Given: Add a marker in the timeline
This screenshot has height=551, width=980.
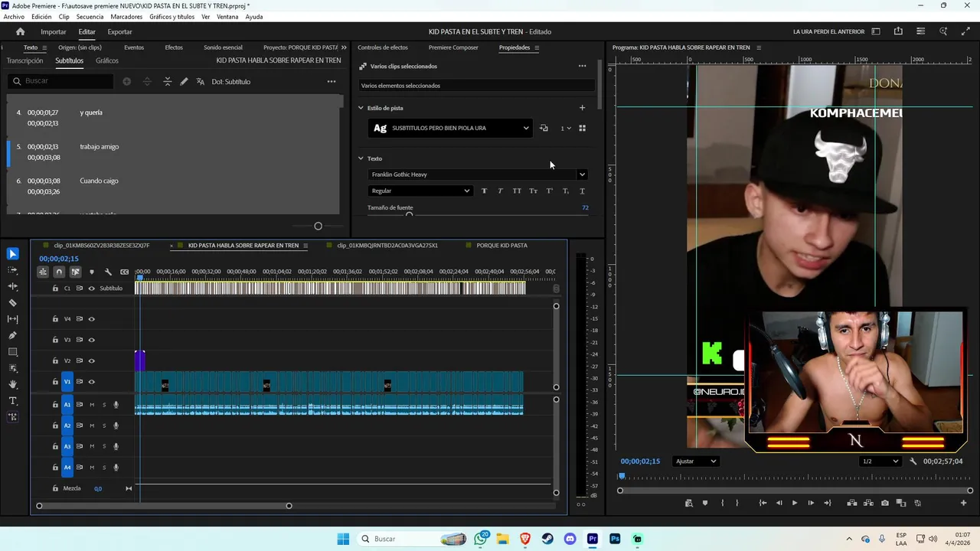Looking at the screenshot, I should [x=92, y=272].
